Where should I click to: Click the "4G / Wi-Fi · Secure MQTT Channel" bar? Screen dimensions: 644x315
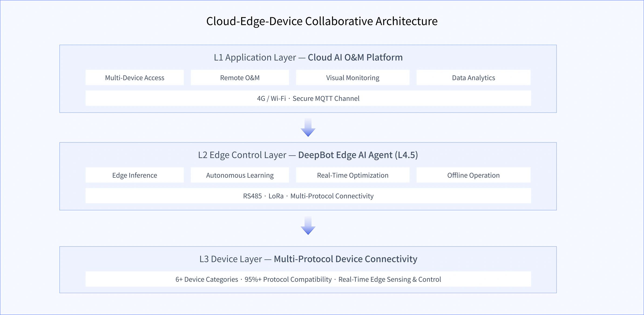[x=308, y=98]
